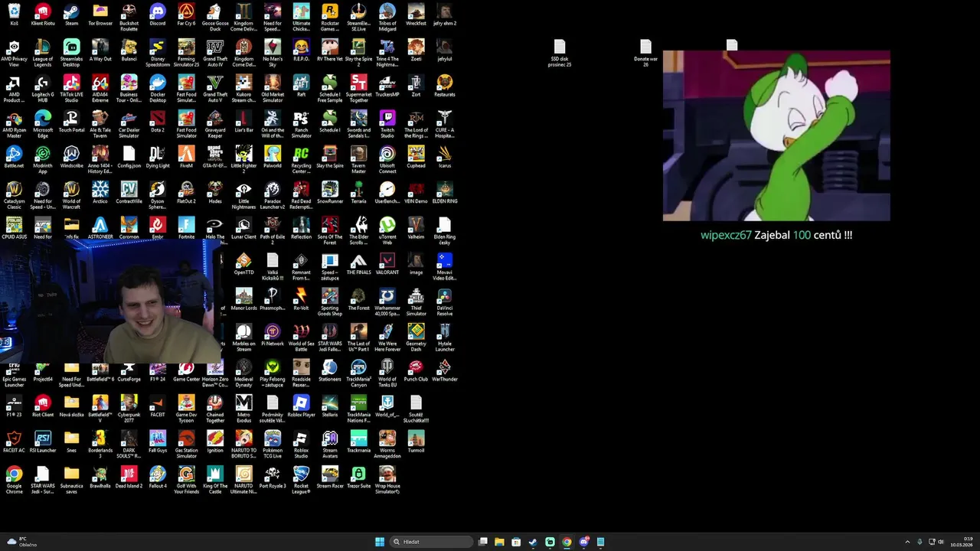Select the Grand Theft Auto V icon
The width and height of the screenshot is (980, 551).
click(x=215, y=88)
